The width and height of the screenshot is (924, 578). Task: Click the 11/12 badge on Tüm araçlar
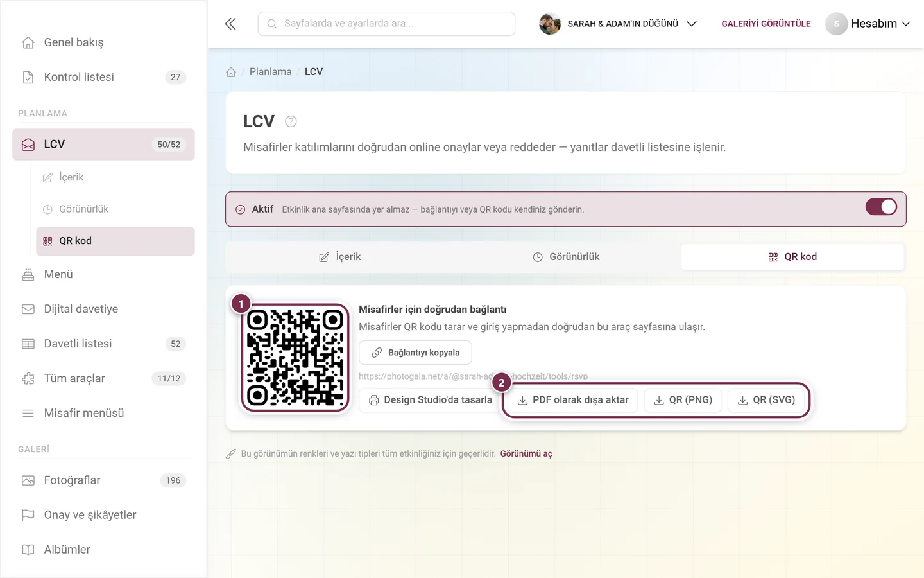[x=169, y=378]
